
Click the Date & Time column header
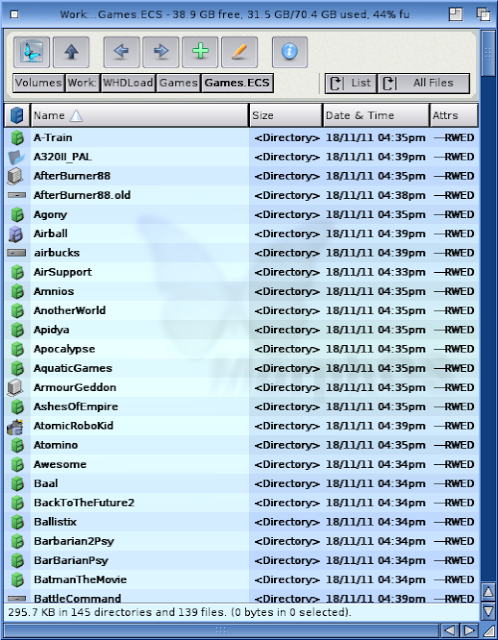pos(376,116)
